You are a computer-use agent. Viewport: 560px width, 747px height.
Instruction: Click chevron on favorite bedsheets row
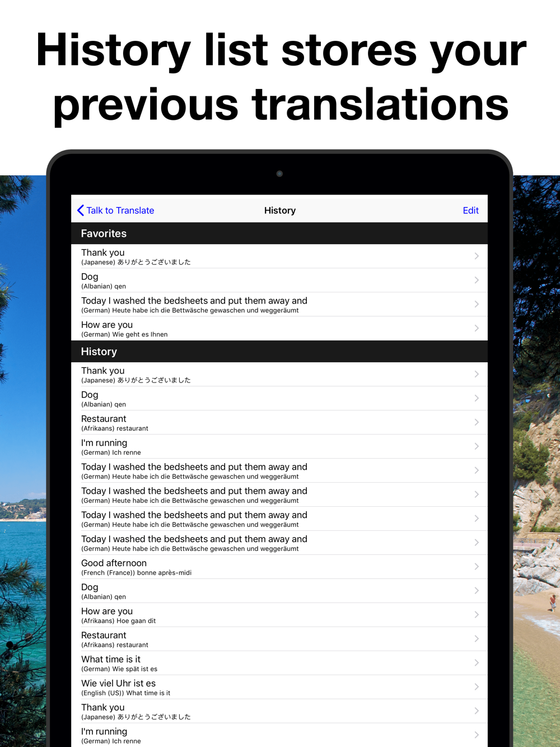tap(477, 304)
